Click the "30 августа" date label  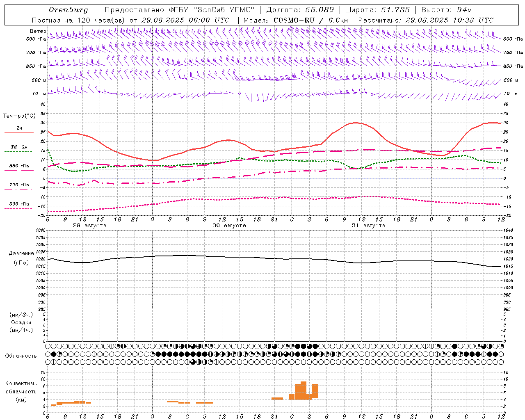[229, 226]
